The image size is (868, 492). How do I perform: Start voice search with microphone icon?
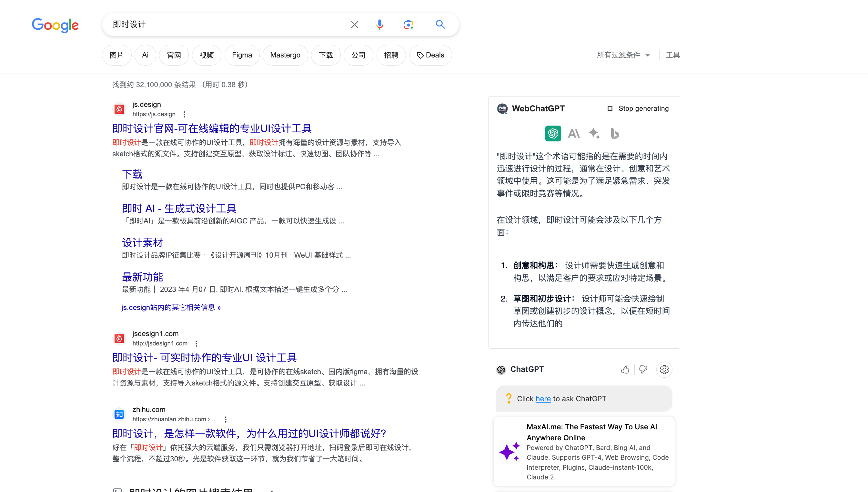click(379, 25)
